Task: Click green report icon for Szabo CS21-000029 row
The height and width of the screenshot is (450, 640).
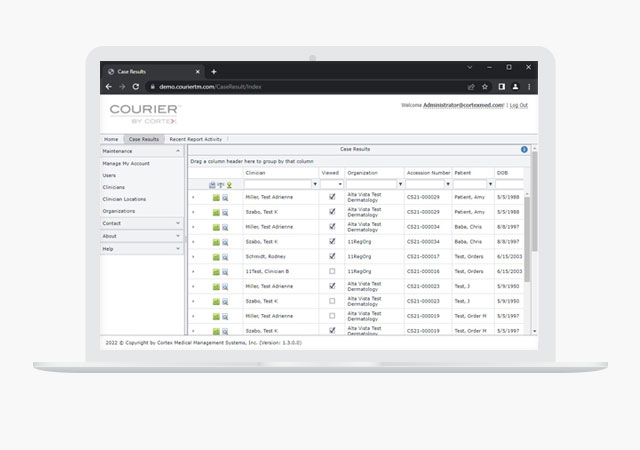Action: pyautogui.click(x=216, y=212)
